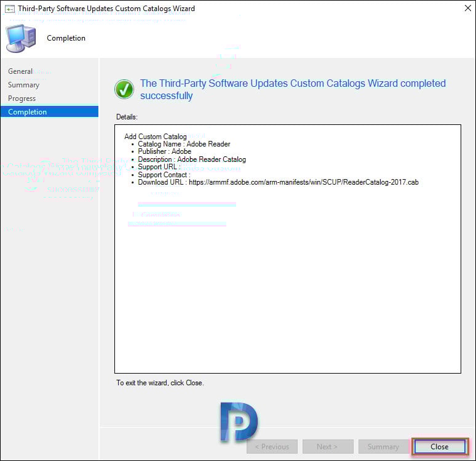The image size is (476, 461).
Task: Select the Completion step in sidebar
Action: [x=49, y=112]
